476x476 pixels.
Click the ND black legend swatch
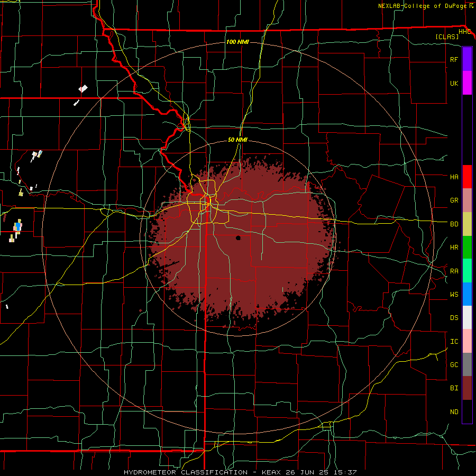tap(467, 411)
